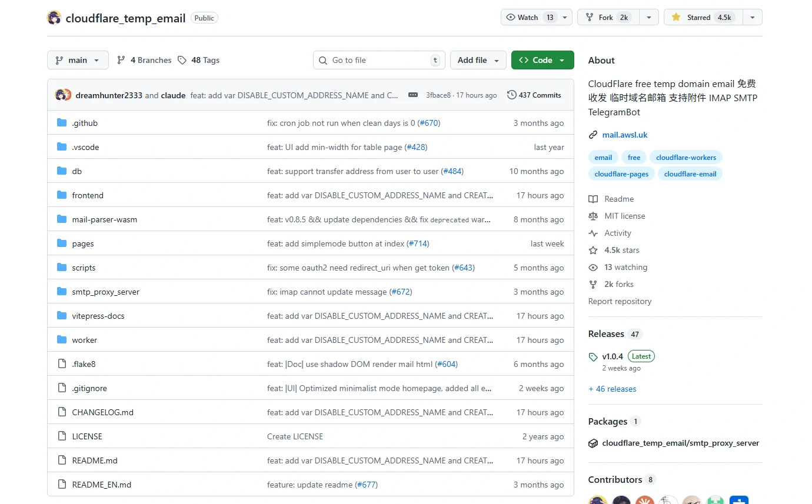Select the cloudflare-workers topic tag
The height and width of the screenshot is (504, 812).
pos(686,157)
